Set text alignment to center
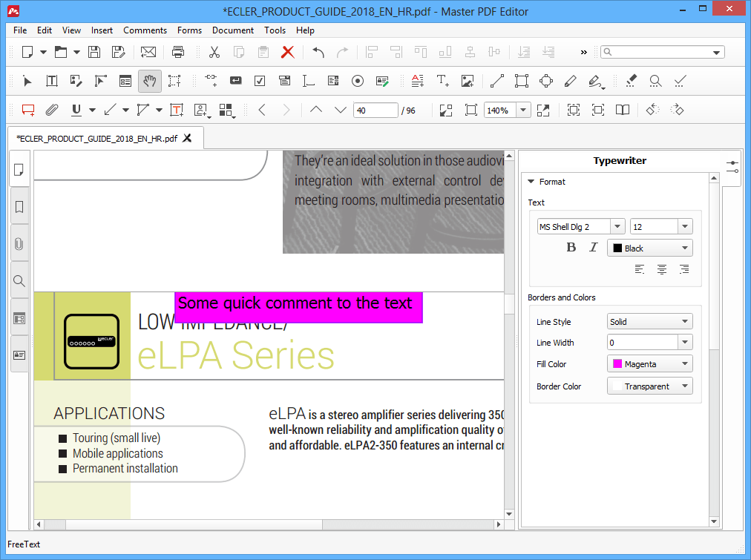Viewport: 751px width, 560px height. [x=662, y=269]
